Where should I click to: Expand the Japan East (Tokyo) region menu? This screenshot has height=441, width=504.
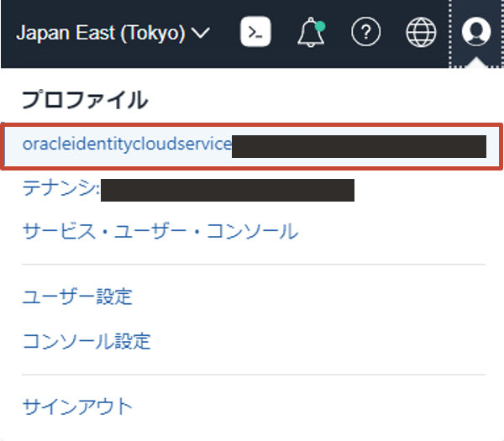[101, 34]
